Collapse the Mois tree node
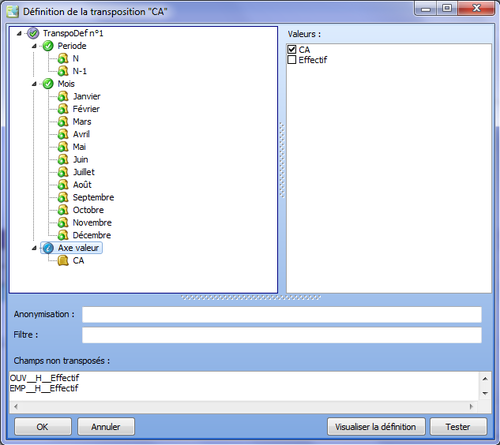 [34, 84]
